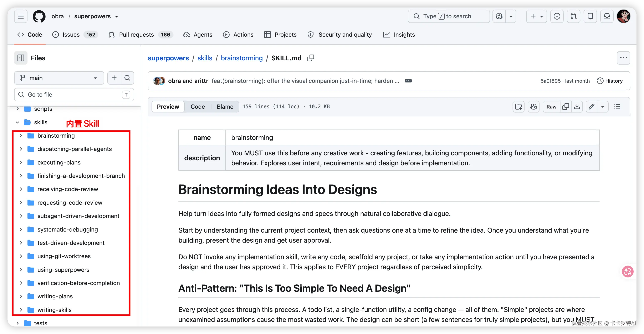This screenshot has height=334, width=644.
Task: Switch to Blame view
Action: [225, 107]
